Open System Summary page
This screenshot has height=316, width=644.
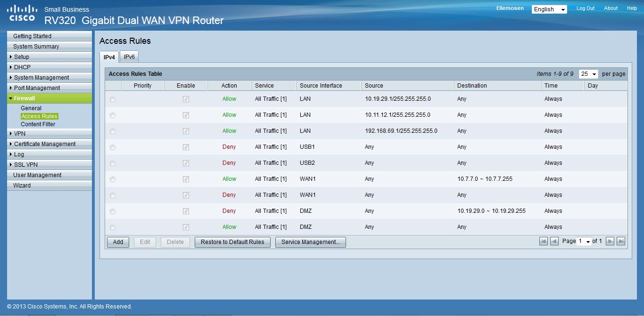50,46
